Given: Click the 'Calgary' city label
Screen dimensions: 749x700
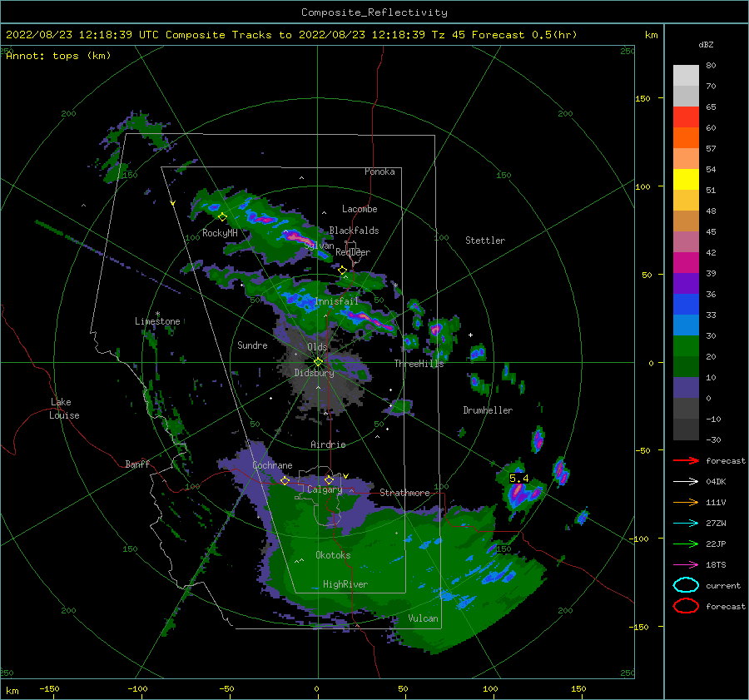Looking at the screenshot, I should (325, 489).
